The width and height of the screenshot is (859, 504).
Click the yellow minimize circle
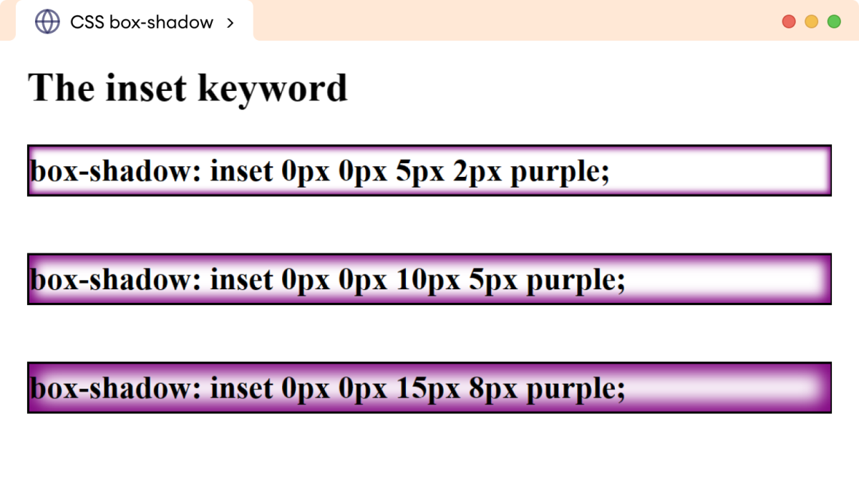click(x=810, y=22)
